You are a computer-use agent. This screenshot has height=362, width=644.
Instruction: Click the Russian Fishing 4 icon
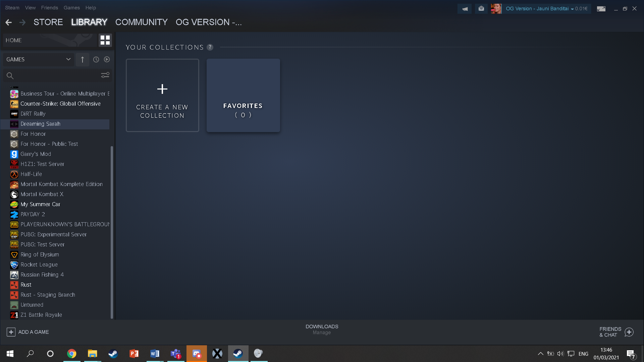pyautogui.click(x=14, y=275)
